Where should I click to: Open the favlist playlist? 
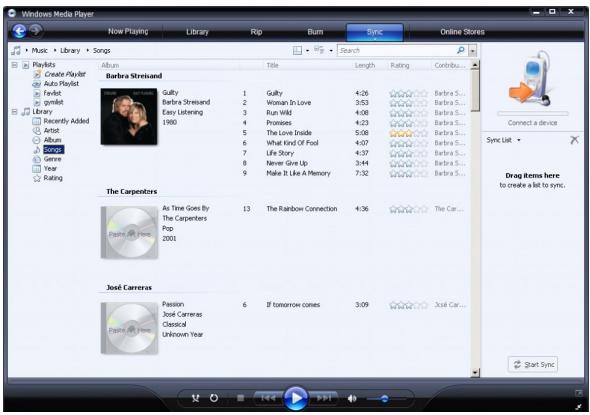[52, 93]
